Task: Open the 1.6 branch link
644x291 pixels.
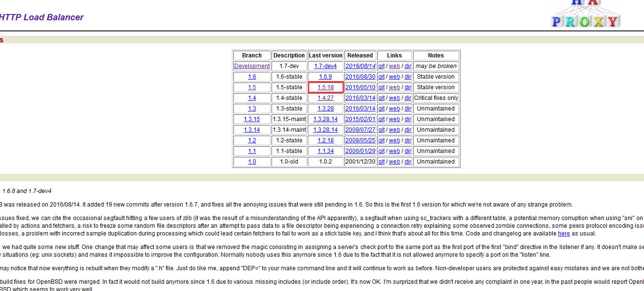Action: (x=252, y=77)
